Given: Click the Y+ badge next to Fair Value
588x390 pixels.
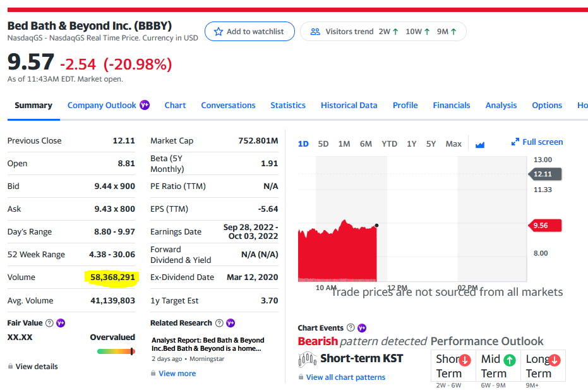Looking at the screenshot, I should click(x=61, y=323).
